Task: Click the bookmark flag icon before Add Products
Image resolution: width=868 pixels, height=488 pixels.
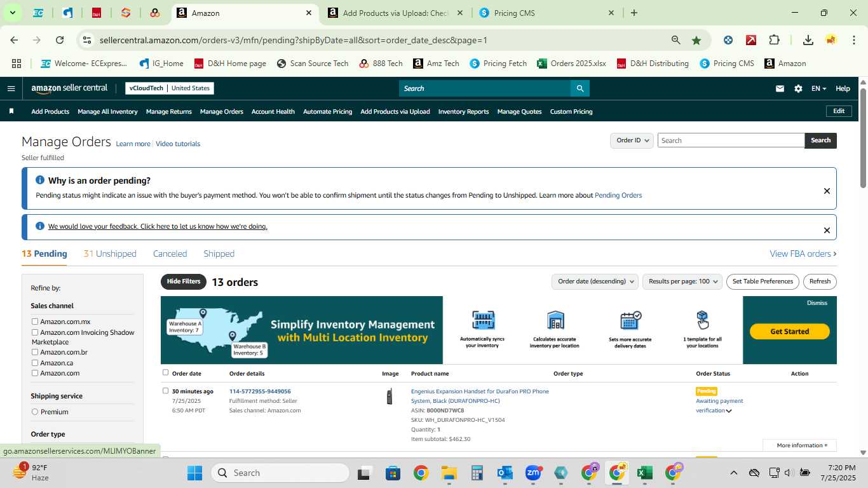Action: 11,111
